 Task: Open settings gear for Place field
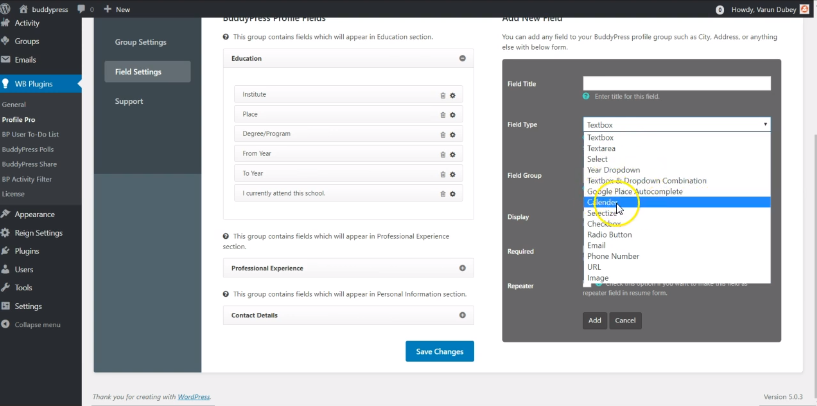[453, 115]
